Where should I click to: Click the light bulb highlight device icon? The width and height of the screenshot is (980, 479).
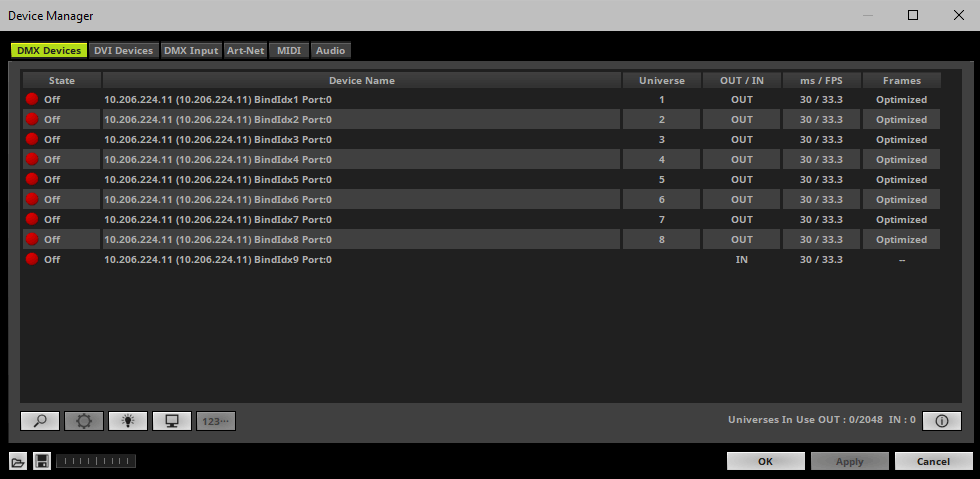click(128, 421)
